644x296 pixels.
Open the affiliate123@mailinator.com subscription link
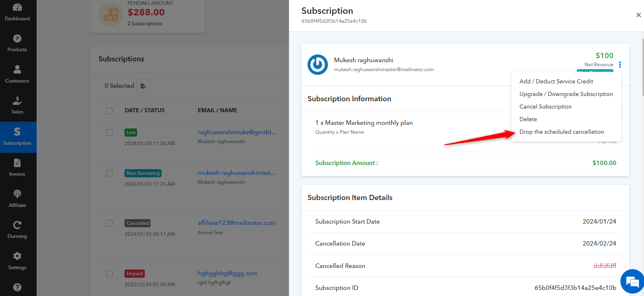pyautogui.click(x=237, y=223)
